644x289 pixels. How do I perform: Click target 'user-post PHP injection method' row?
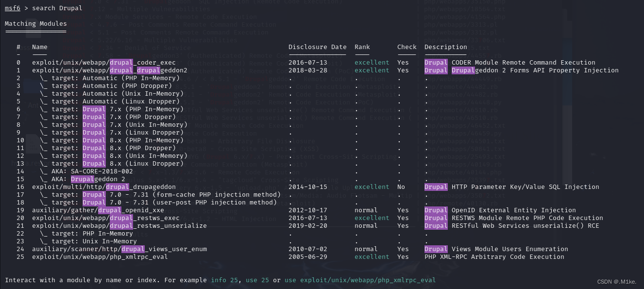pos(158,203)
